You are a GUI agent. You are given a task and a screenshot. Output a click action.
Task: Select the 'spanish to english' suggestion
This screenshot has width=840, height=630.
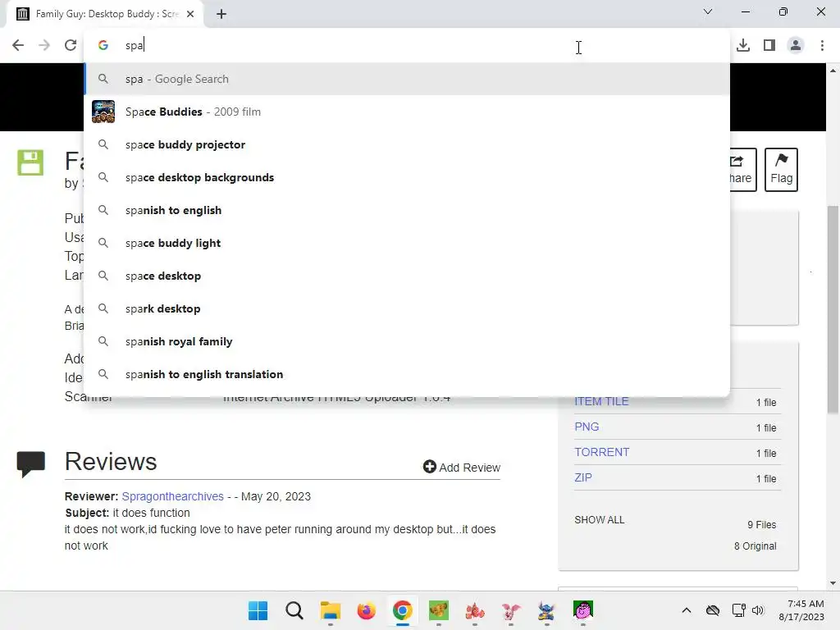[x=407, y=210]
